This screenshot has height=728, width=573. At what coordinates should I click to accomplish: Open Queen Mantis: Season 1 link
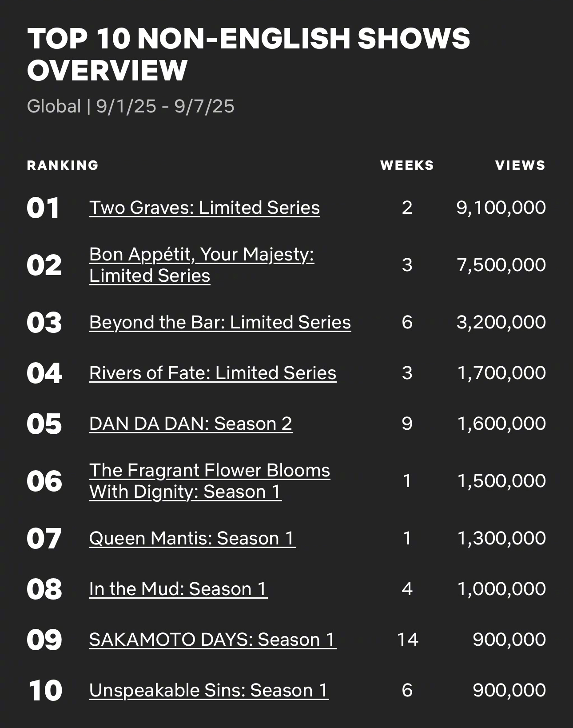[x=192, y=538]
